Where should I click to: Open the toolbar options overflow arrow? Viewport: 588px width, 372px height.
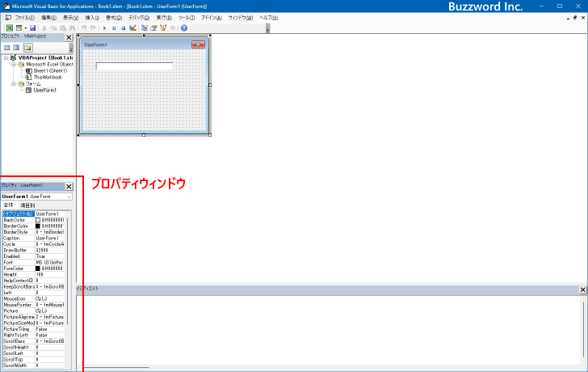[268, 28]
